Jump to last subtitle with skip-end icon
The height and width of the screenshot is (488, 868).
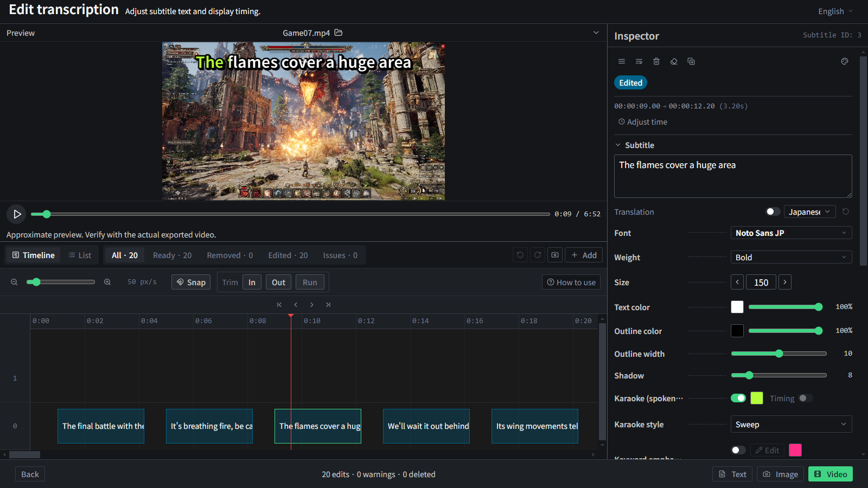328,305
